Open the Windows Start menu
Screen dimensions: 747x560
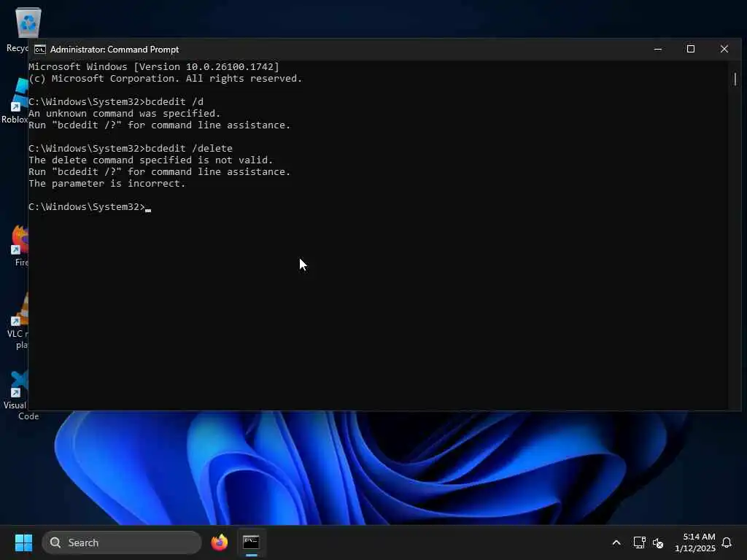[23, 542]
